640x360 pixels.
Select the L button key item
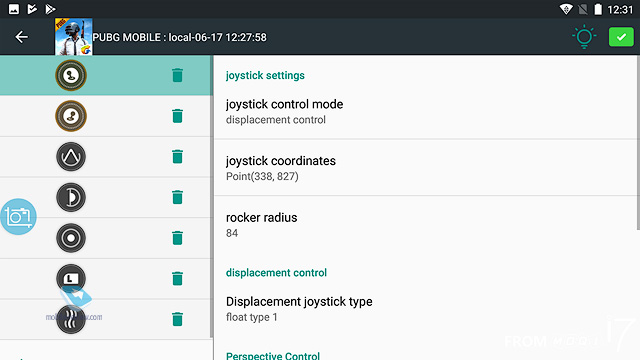(71, 279)
